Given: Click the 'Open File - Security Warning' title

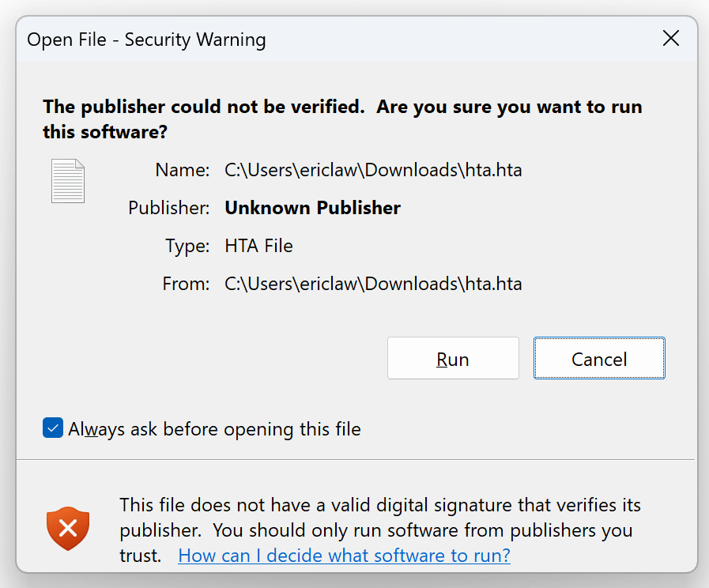Looking at the screenshot, I should pyautogui.click(x=146, y=40).
